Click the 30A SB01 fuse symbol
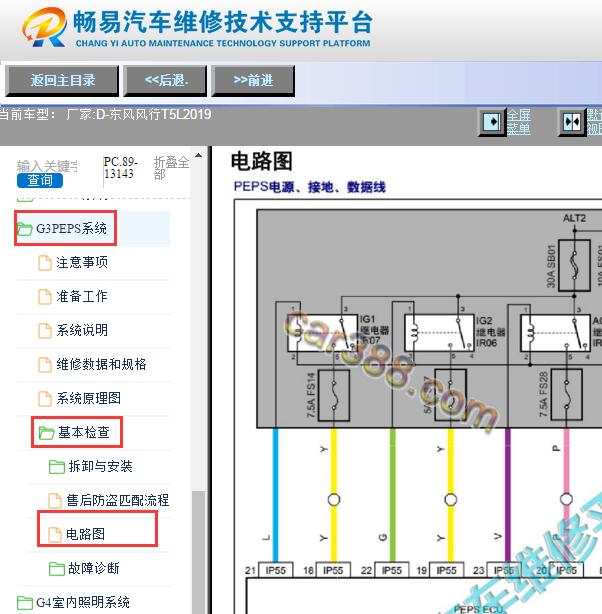Screen dimensions: 602x614 pos(574,265)
